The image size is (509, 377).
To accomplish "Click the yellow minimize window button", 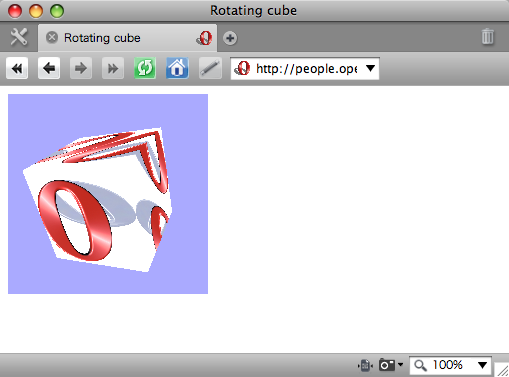I will click(36, 11).
